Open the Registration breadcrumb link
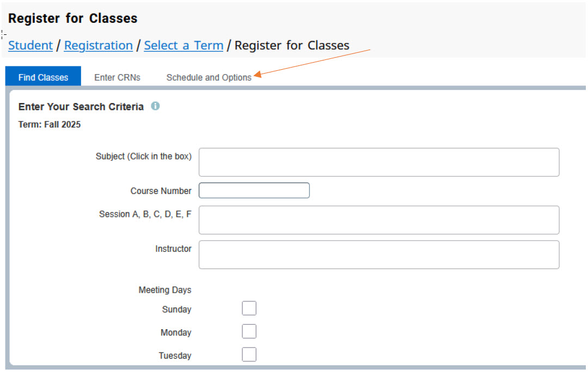This screenshot has height=376, width=588. 98,45
